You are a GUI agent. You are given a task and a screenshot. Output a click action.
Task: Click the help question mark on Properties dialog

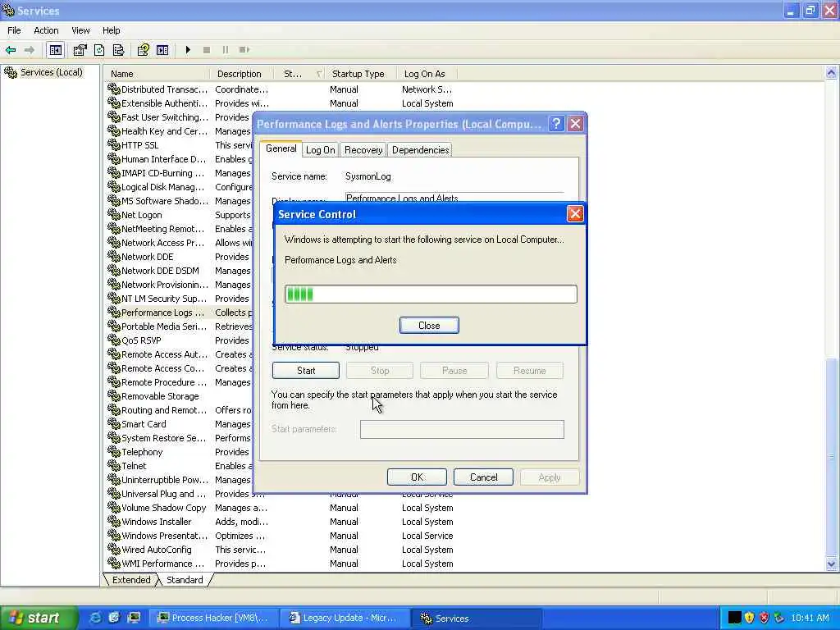click(x=557, y=124)
